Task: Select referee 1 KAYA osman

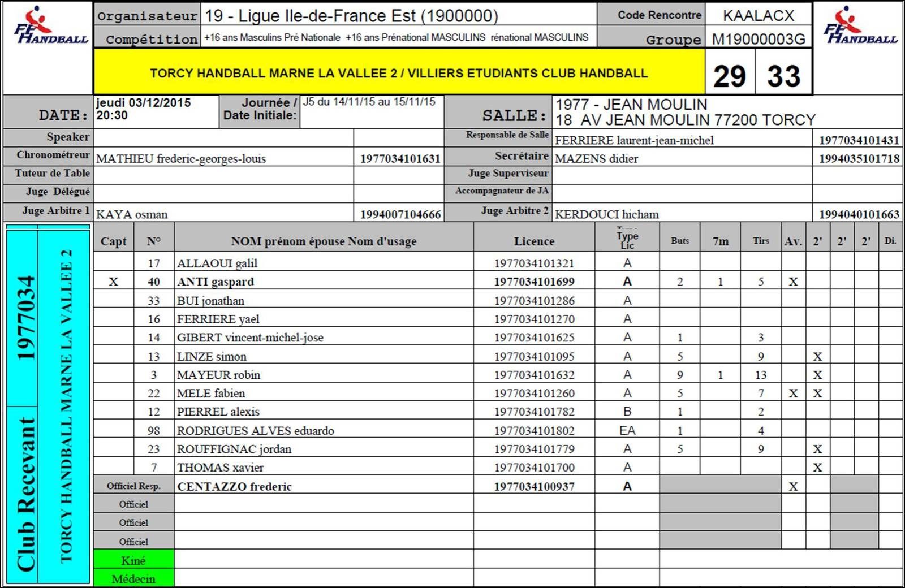Action: click(132, 214)
